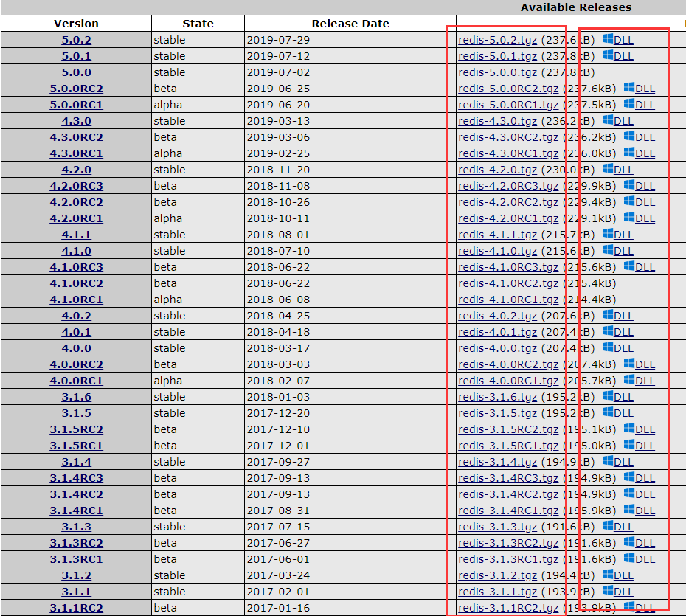Click Windows DLL icon for redis-4.2.0RC3
686x616 pixels.
tap(629, 184)
